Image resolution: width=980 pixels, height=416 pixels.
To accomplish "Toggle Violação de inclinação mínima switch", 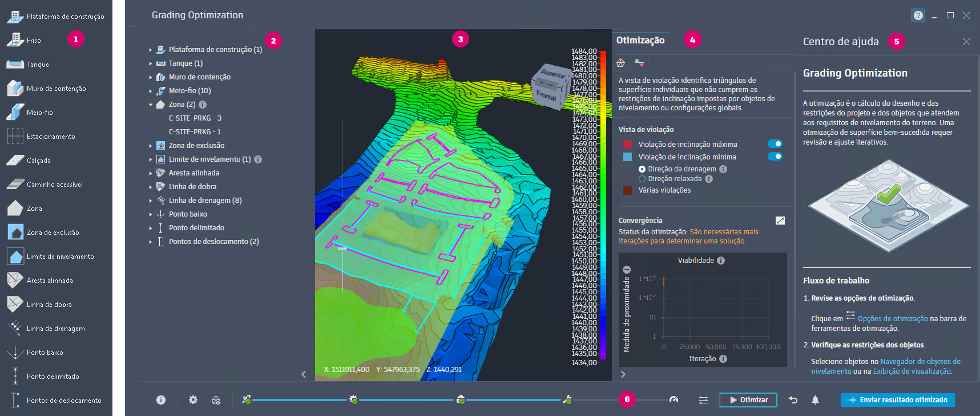I will (x=775, y=157).
